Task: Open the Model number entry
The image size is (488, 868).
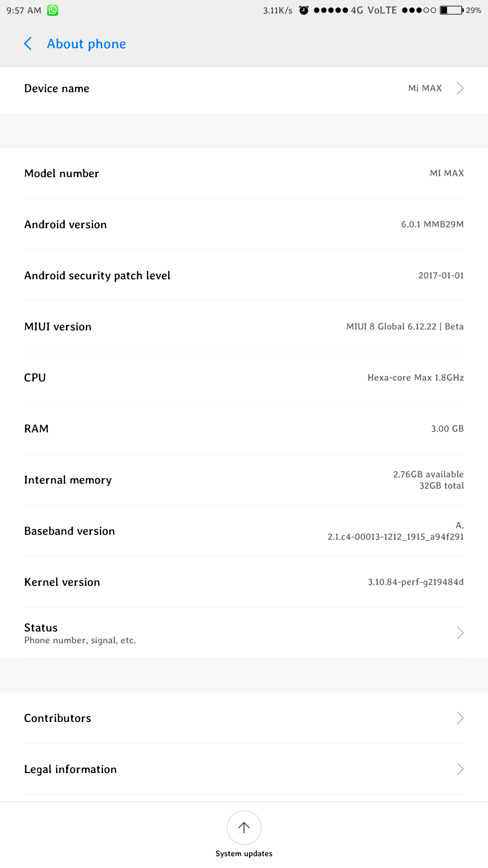Action: [244, 173]
